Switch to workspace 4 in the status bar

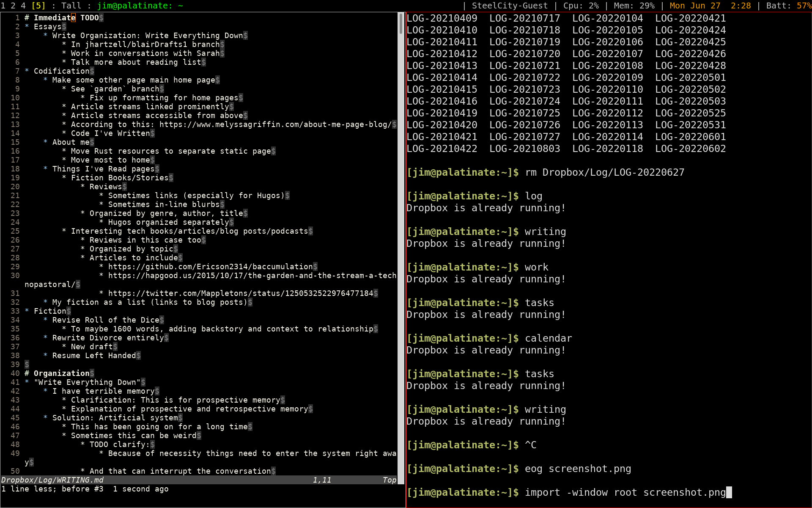click(23, 6)
